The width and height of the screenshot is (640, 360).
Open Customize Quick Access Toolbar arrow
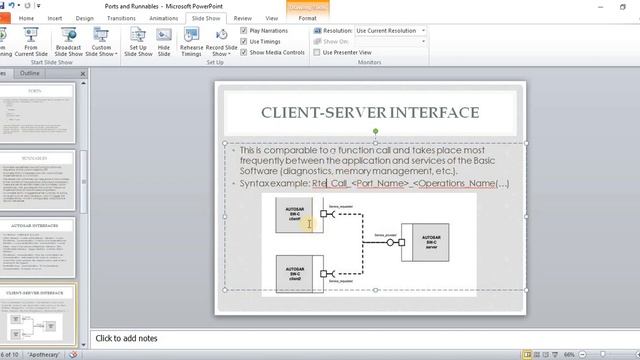tap(39, 6)
